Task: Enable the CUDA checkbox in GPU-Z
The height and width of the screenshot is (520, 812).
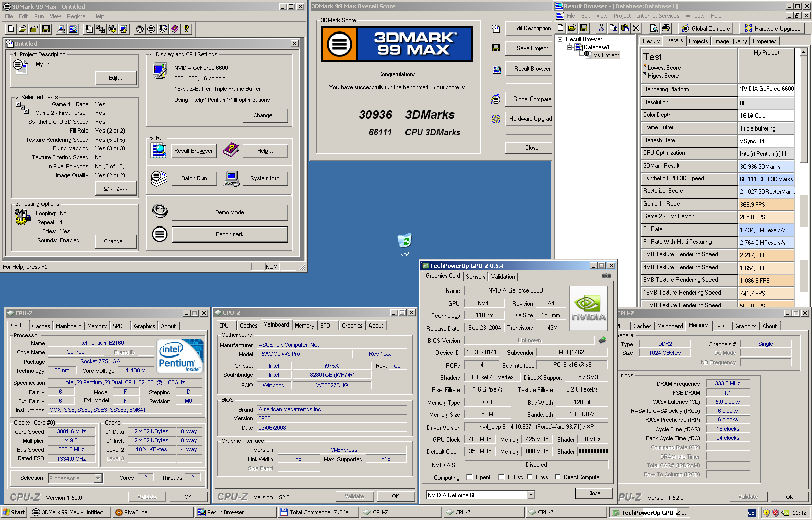Action: 501,477
